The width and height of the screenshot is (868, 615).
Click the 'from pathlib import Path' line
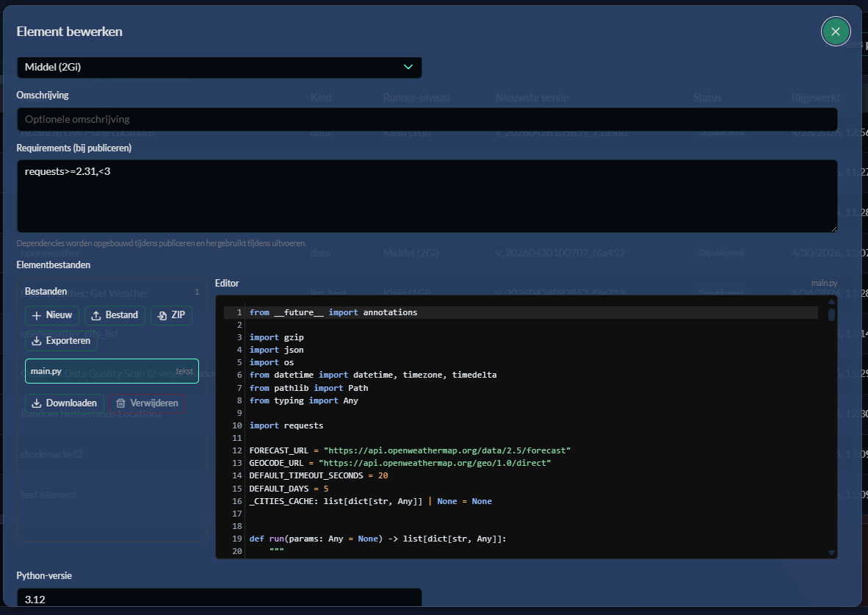308,388
